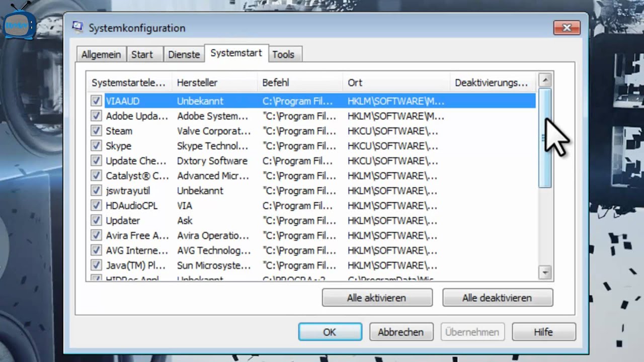644x362 pixels.
Task: Uncheck the Update Che... Dxtory entry
Action: pyautogui.click(x=96, y=161)
